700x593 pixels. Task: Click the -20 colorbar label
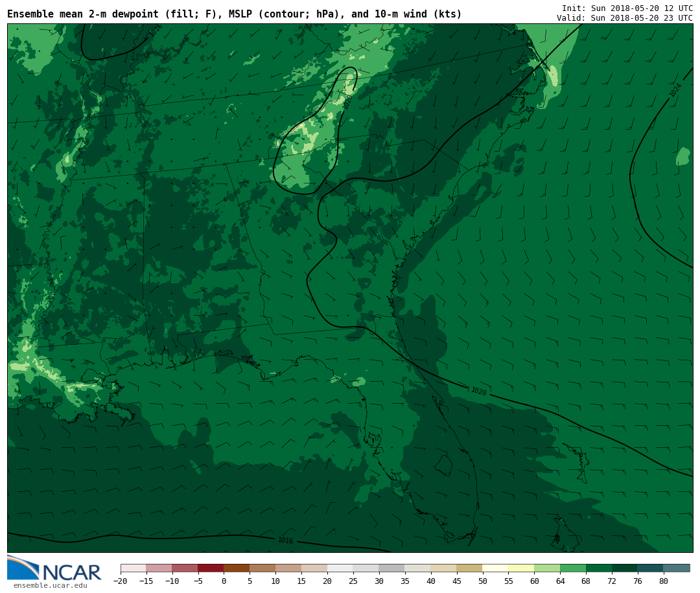coord(121,581)
